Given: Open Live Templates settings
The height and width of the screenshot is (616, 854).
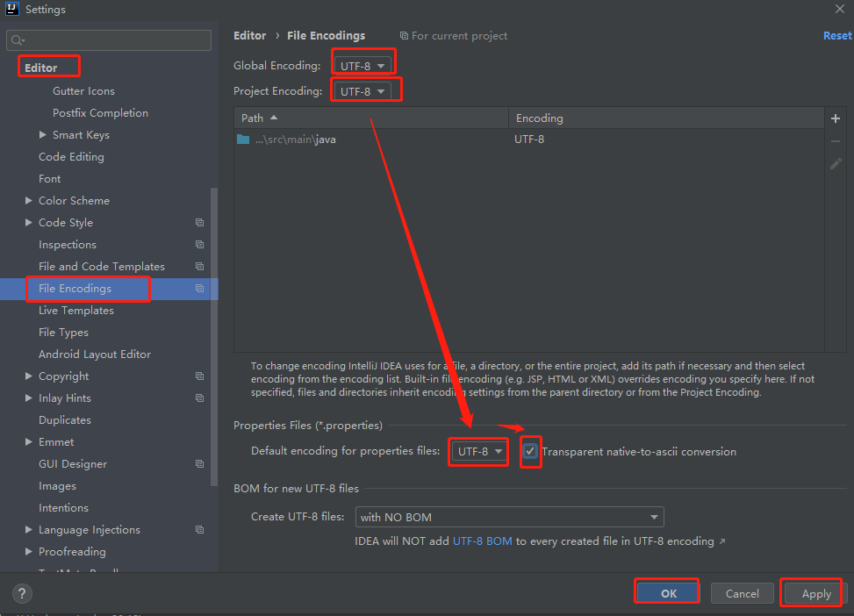Looking at the screenshot, I should click(x=76, y=311).
